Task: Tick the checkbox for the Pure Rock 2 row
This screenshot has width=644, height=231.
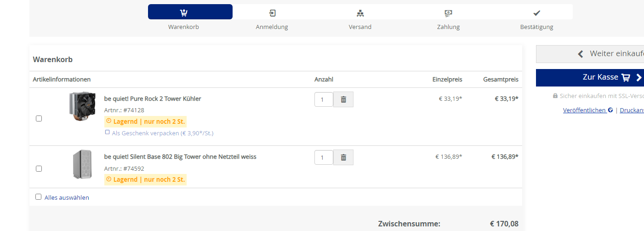Action: (39, 118)
